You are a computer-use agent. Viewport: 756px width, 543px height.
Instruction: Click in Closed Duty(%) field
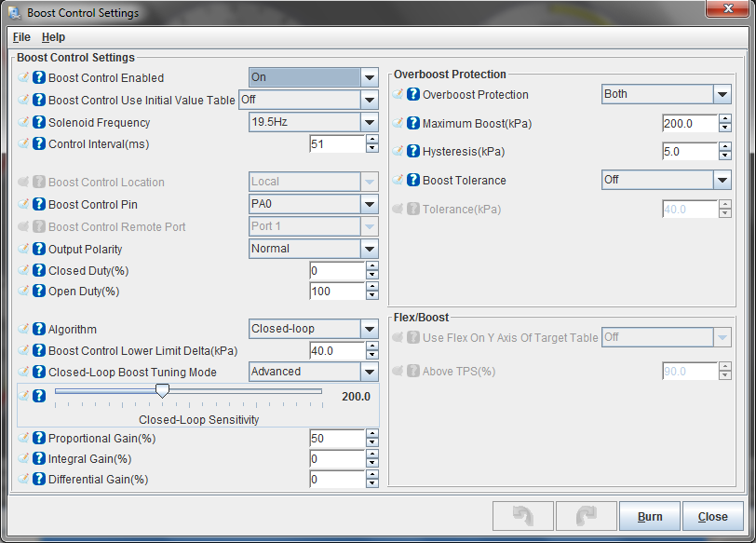pyautogui.click(x=337, y=270)
